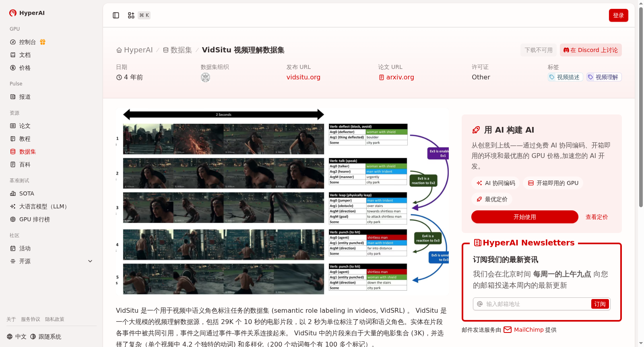Open 教程 tutorials section
The image size is (644, 347).
[x=25, y=139]
